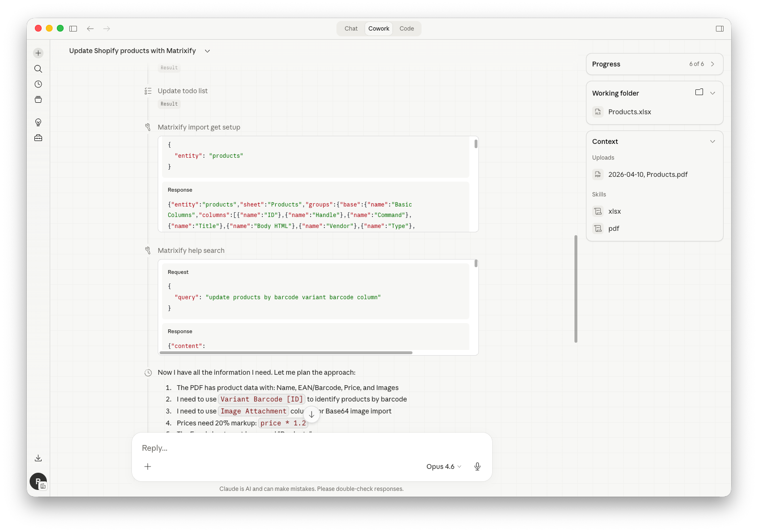The image size is (758, 532).
Task: Open search from the left sidebar
Action: pos(38,69)
